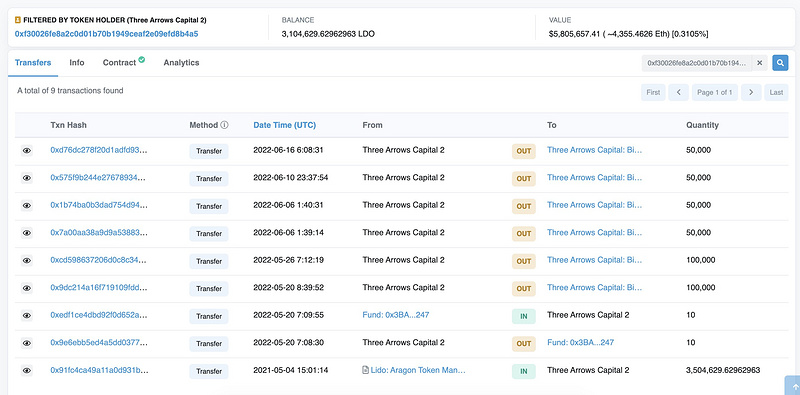Sort by Date Time (UTC) column header
Viewport: 800px width, 395px height.
click(285, 125)
